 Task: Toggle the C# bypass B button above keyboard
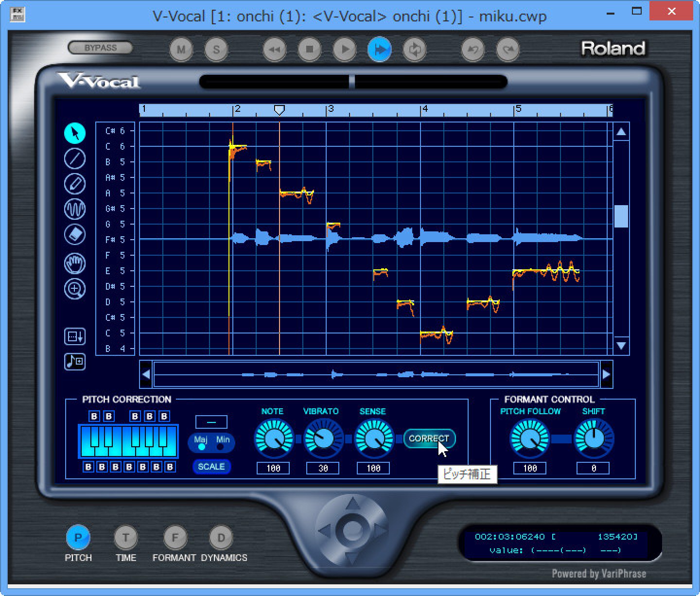click(95, 417)
